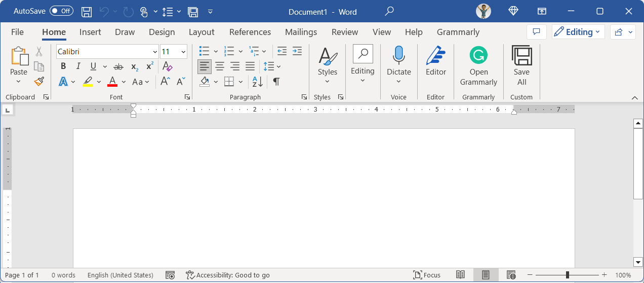Image resolution: width=644 pixels, height=283 pixels.
Task: Expand the font name dropdown
Action: (x=155, y=52)
